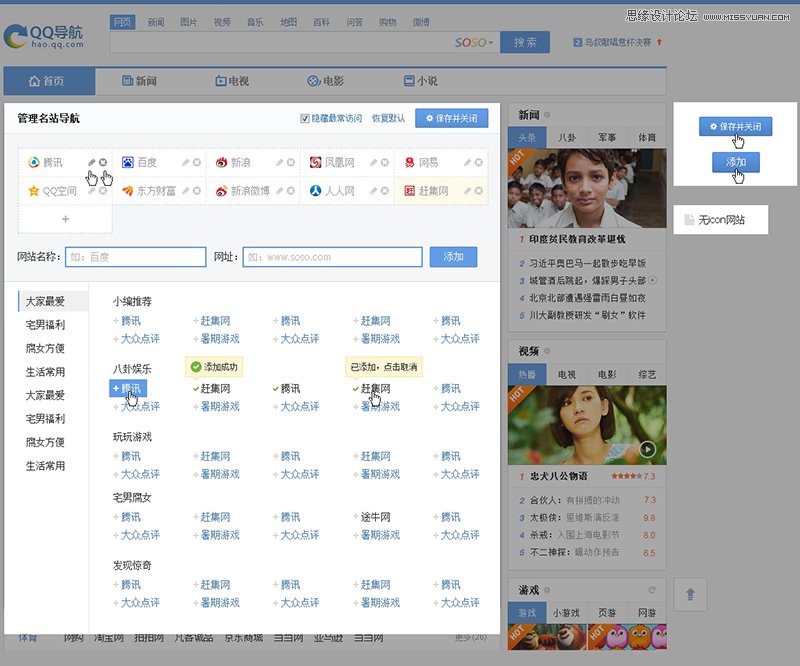Image resolution: width=800 pixels, height=666 pixels.
Task: Switch search type to 图片
Action: click(x=188, y=22)
